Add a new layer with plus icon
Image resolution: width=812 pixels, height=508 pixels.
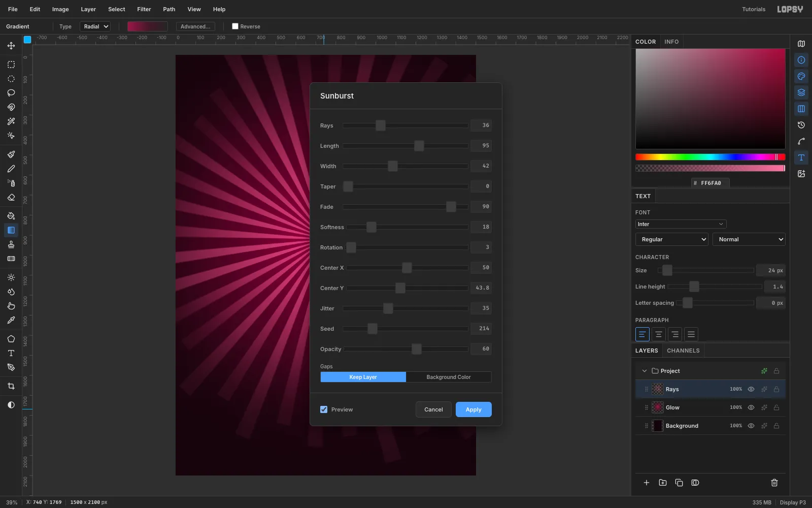647,483
